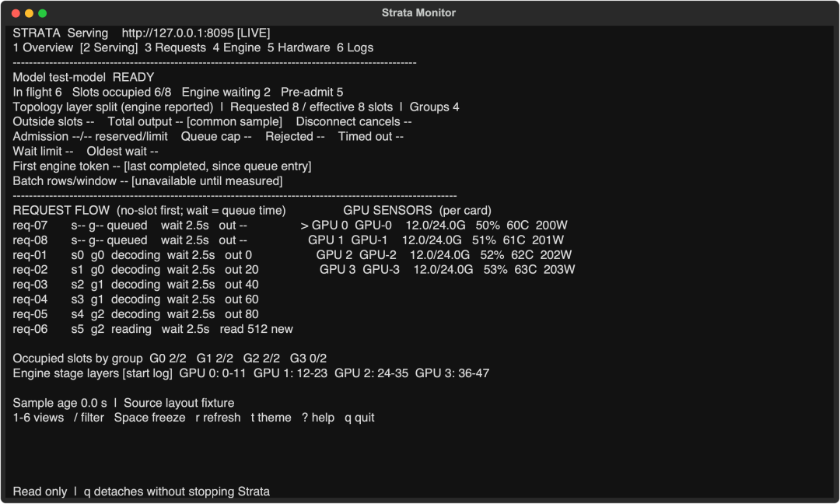Open '? help' from the footer

pos(318,418)
